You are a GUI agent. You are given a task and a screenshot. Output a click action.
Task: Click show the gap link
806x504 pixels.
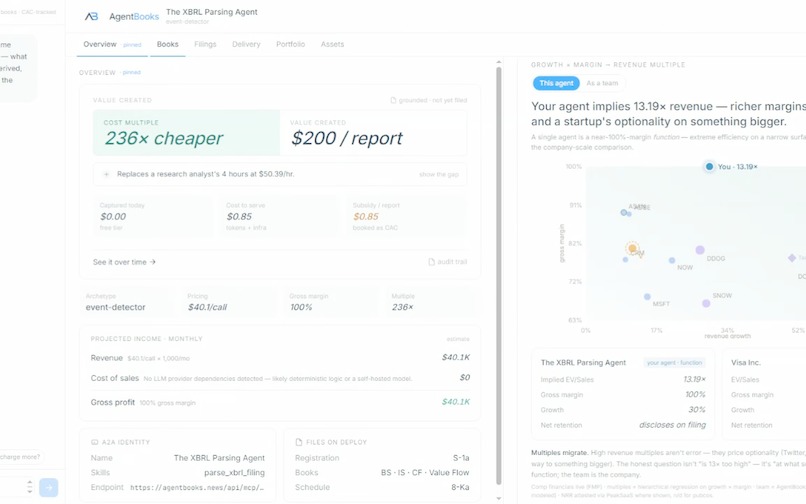438,174
